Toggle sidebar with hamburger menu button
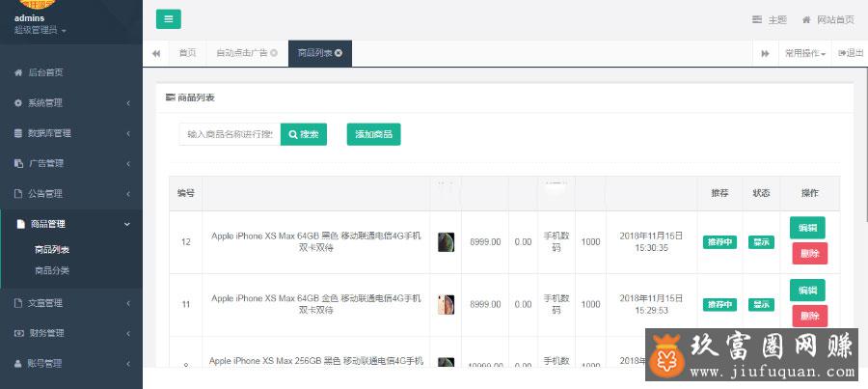This screenshot has height=389, width=868. pyautogui.click(x=168, y=19)
